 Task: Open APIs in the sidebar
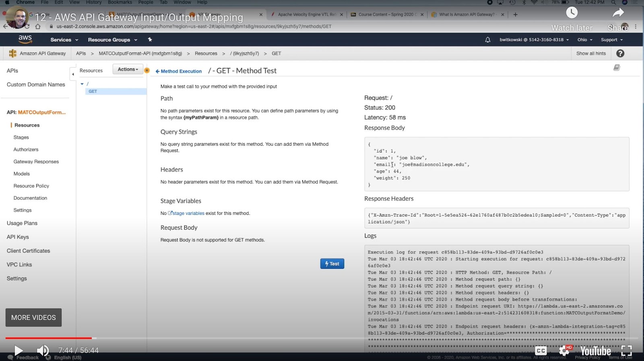(x=12, y=70)
